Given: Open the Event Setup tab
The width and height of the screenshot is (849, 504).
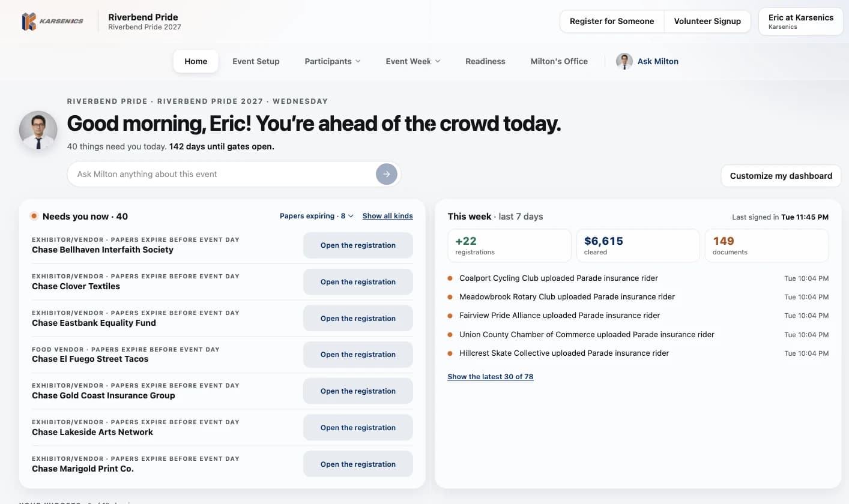Looking at the screenshot, I should 256,61.
